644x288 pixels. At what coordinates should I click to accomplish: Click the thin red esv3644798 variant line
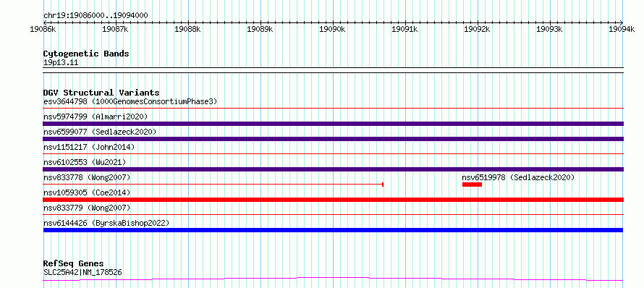(x=333, y=109)
